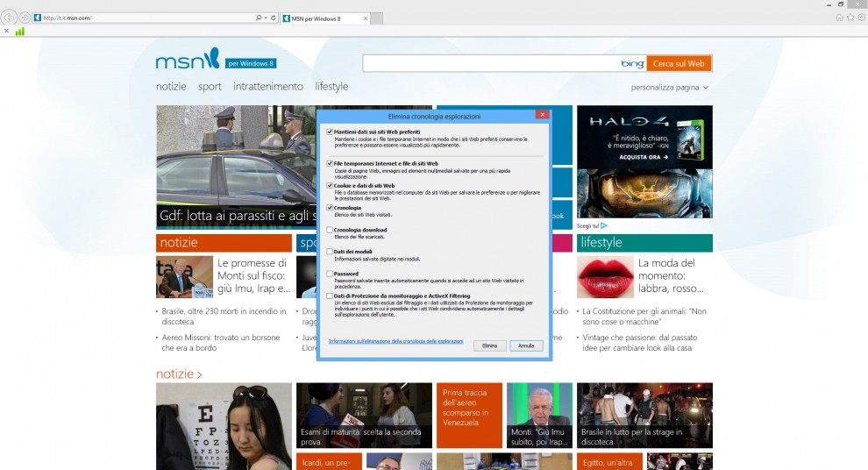Open the eye chart woman photo tile
Screen dimensions: 868x470
click(x=224, y=426)
